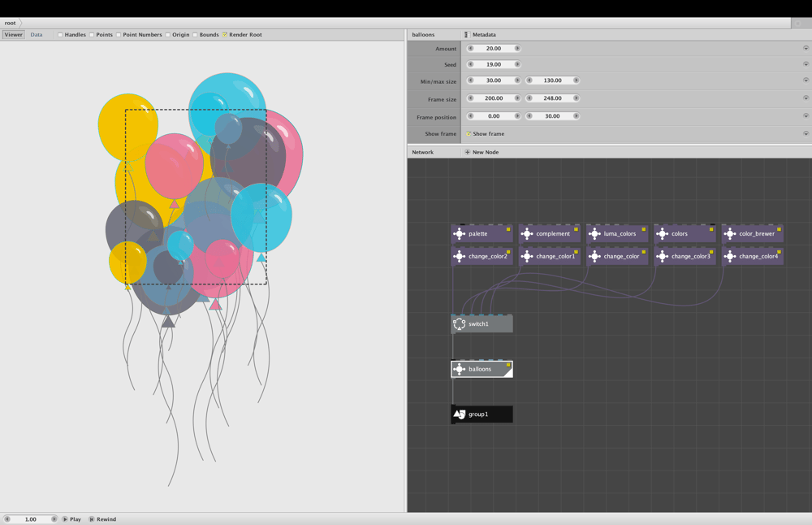
Task: Click the Metadata button label
Action: pos(484,35)
